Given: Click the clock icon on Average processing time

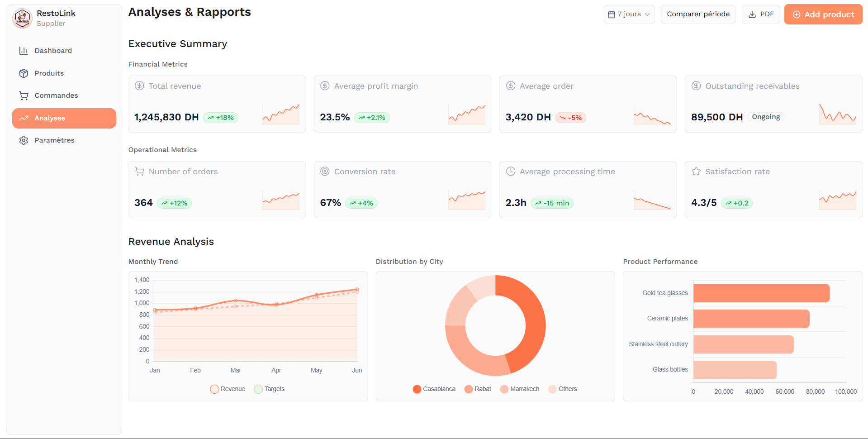Looking at the screenshot, I should pyautogui.click(x=511, y=171).
